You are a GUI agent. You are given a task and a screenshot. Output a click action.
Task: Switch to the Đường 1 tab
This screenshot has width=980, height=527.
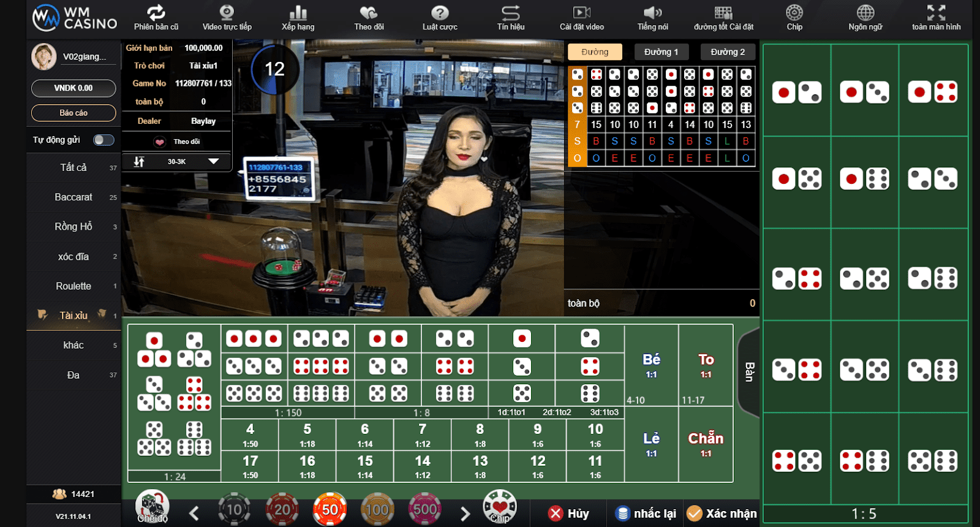[x=661, y=52]
